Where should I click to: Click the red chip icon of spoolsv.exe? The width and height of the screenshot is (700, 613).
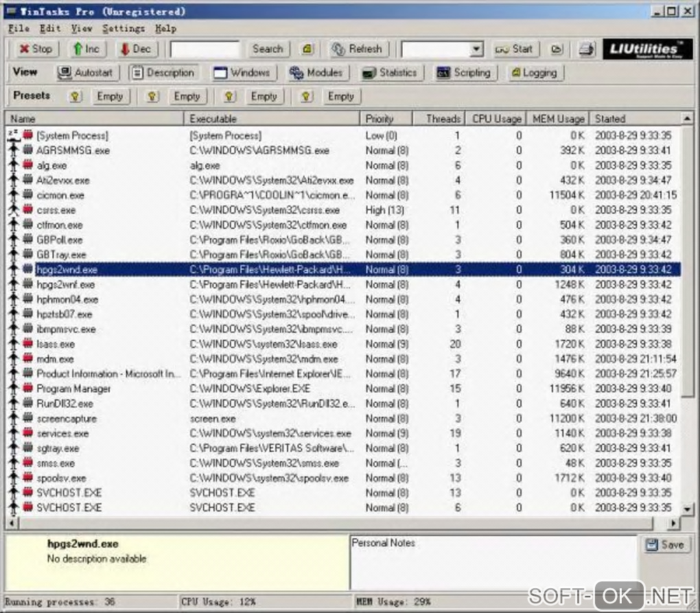point(27,477)
